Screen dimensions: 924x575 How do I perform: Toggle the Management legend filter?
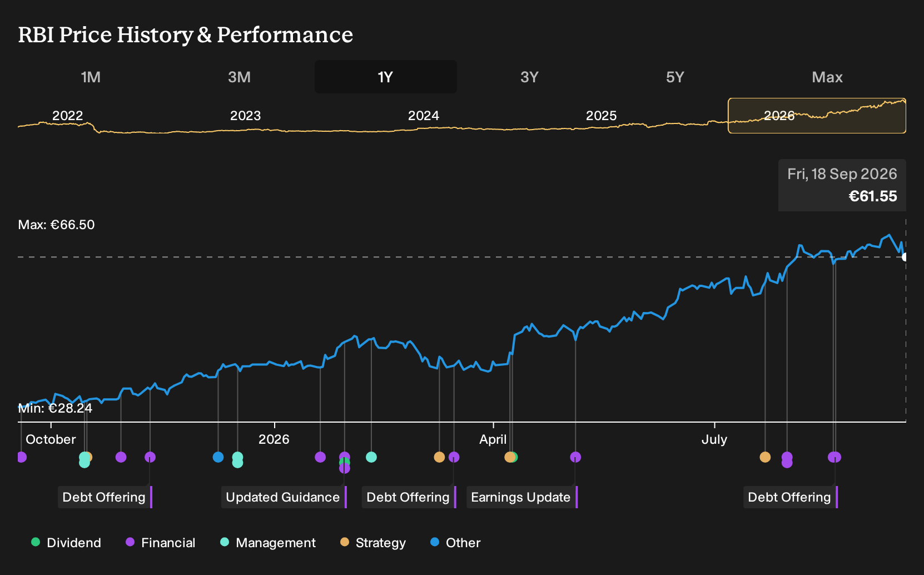point(267,543)
